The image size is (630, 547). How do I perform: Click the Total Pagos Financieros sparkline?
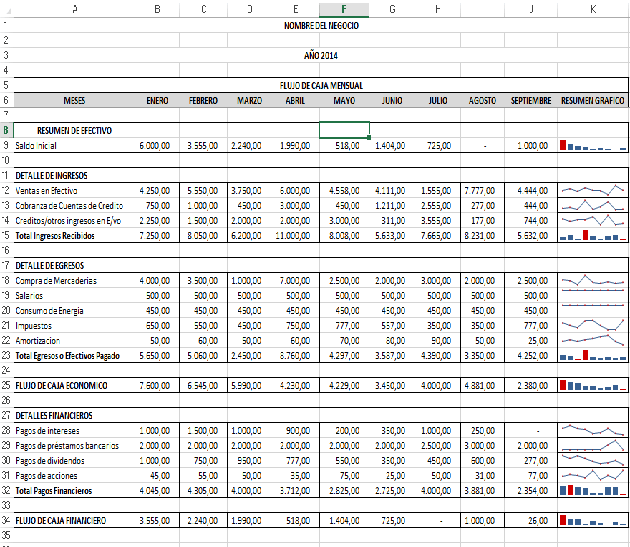coord(593,490)
